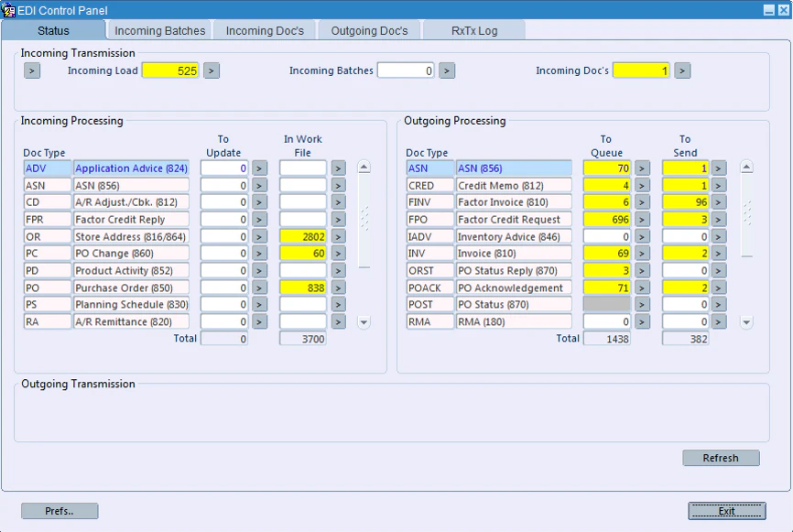Open the Incoming Doc's drill-down arrow
The width and height of the screenshot is (793, 532).
[681, 70]
